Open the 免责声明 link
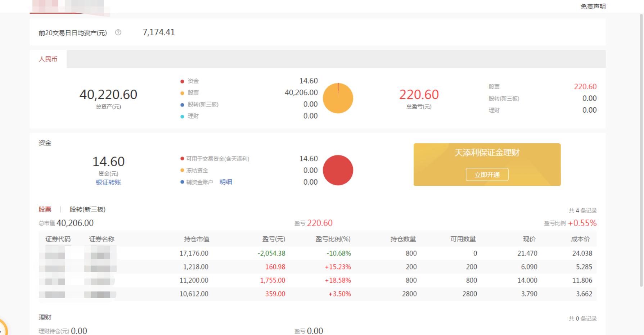 593,6
